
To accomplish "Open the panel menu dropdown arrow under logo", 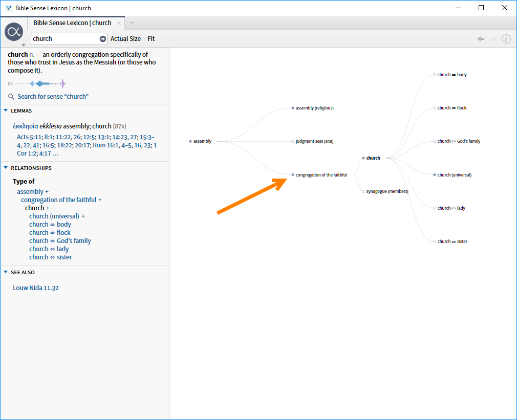I will (24, 45).
